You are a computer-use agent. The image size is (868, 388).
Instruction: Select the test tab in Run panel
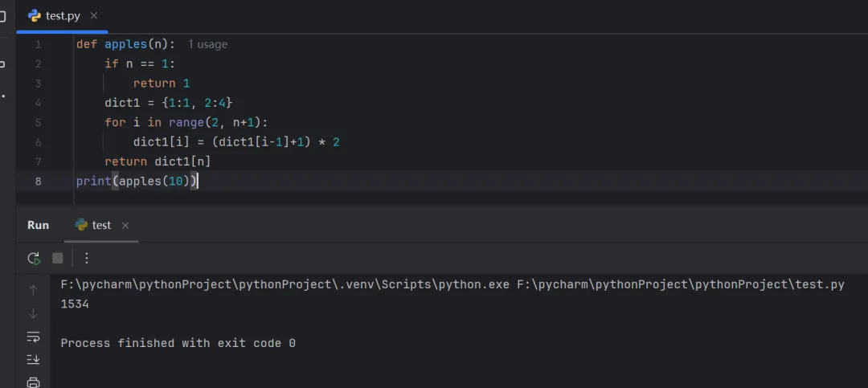(x=100, y=226)
